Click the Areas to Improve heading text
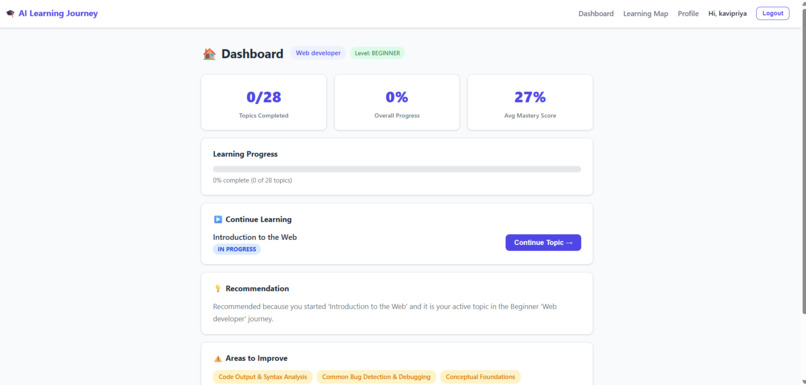Viewport: 806px width, 385px height. (257, 359)
